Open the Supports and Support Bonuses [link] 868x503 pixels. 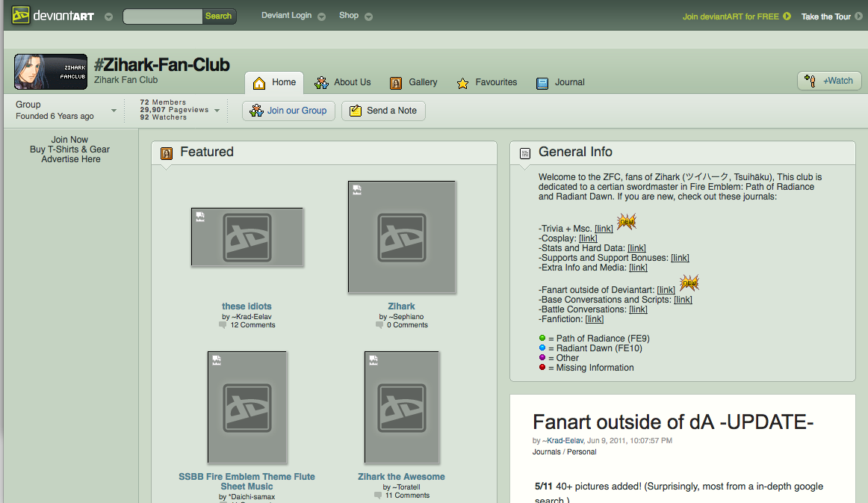[680, 258]
